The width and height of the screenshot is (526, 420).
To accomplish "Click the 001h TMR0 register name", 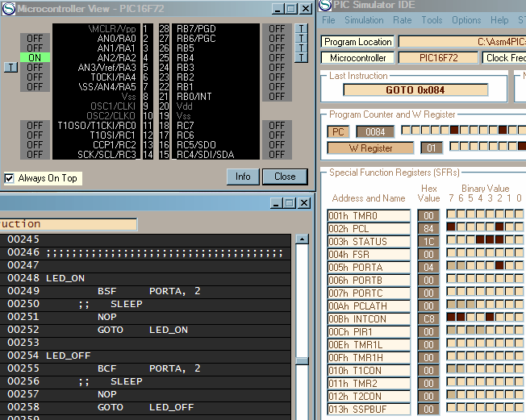I will (x=369, y=215).
